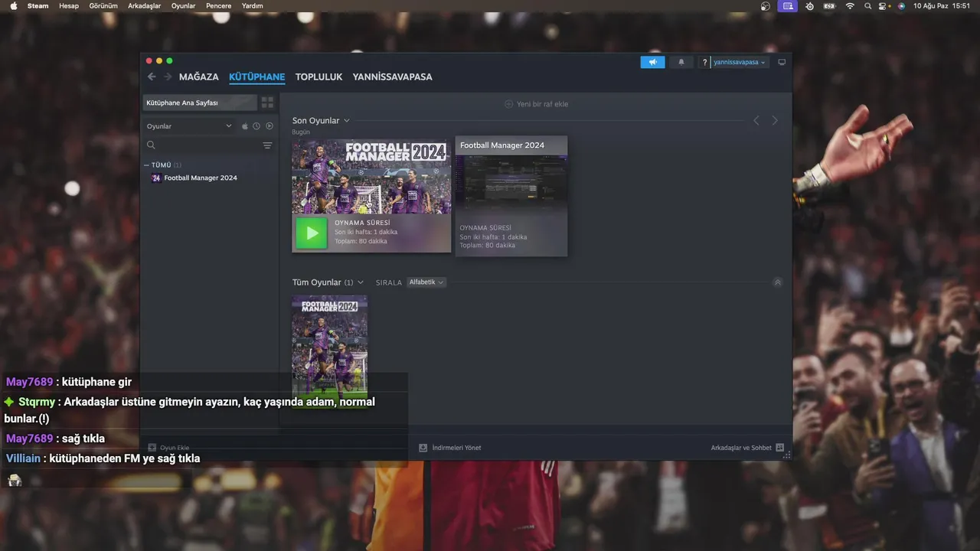980x551 pixels.
Task: Collapse the TÜMÜ group in sidebar
Action: [146, 165]
